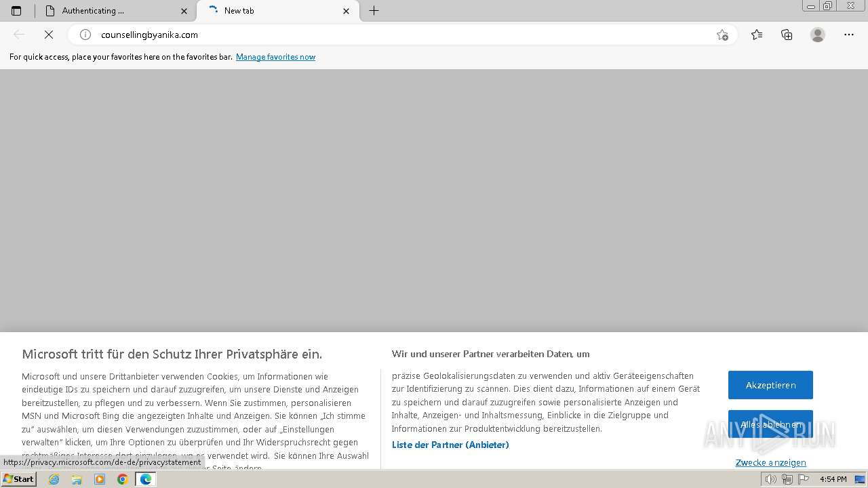Viewport: 868px width, 488px height.
Task: Click heading 'Wir und unserer Partner verarbeiten Daten'
Action: 491,354
